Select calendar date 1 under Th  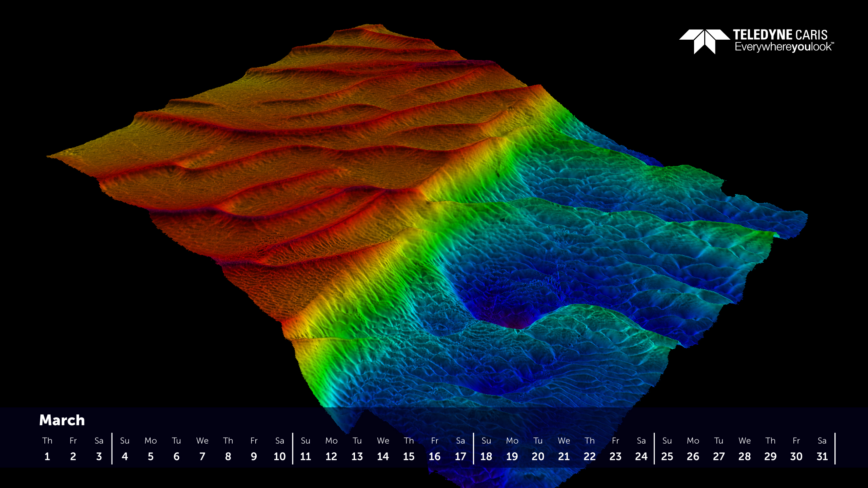pos(47,456)
